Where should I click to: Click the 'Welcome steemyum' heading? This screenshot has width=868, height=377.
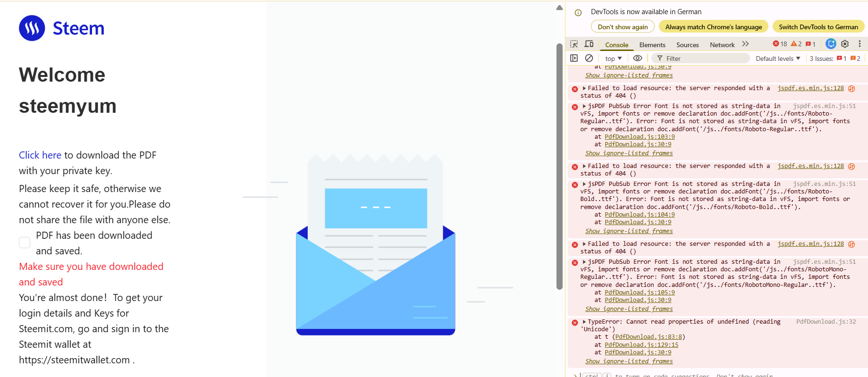click(67, 91)
